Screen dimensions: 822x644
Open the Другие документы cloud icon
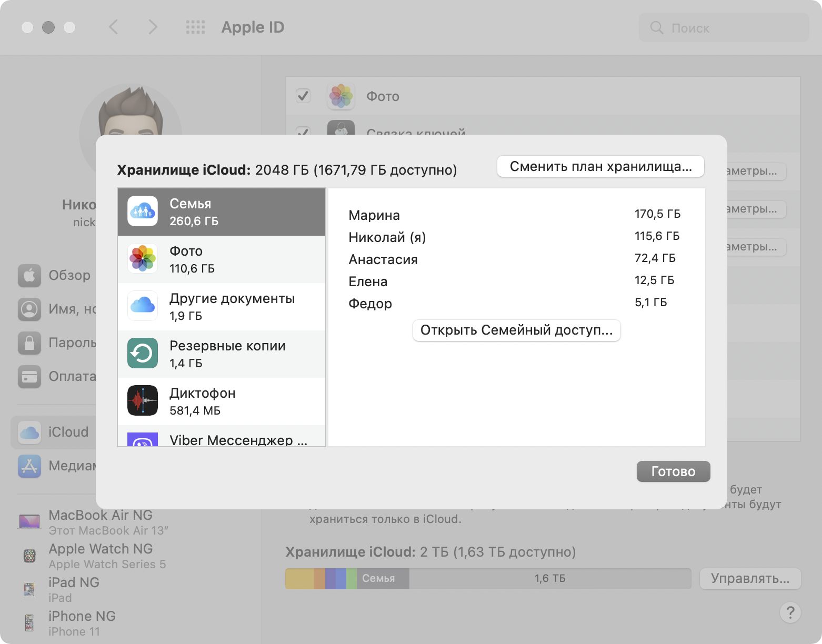coord(143,306)
